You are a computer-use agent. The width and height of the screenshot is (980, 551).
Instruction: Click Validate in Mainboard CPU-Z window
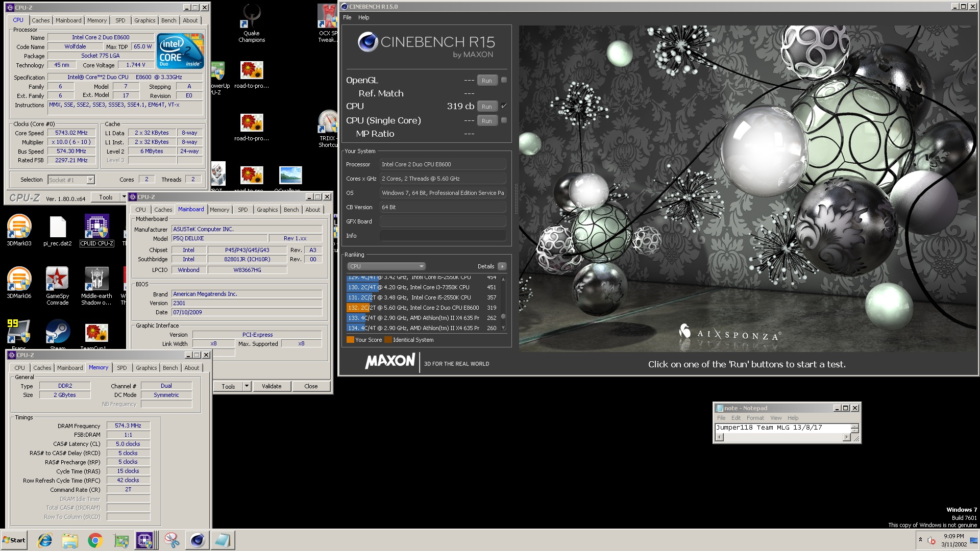pos(272,386)
